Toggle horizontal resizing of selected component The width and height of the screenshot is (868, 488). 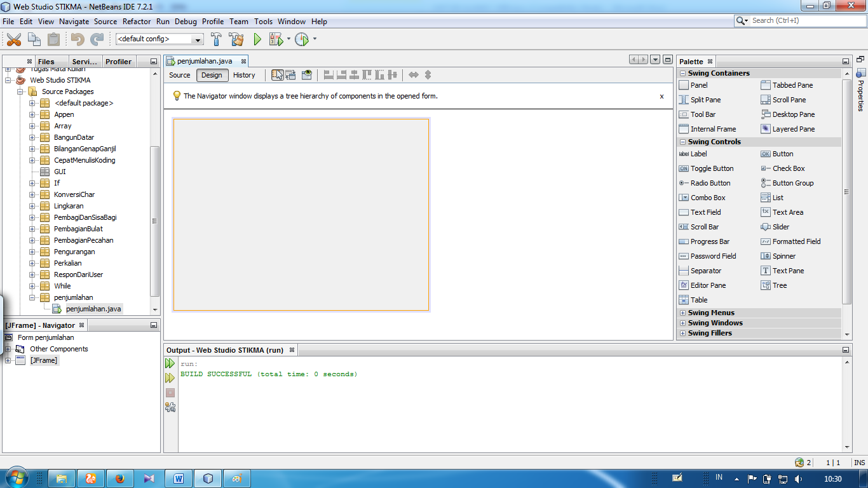click(x=414, y=74)
